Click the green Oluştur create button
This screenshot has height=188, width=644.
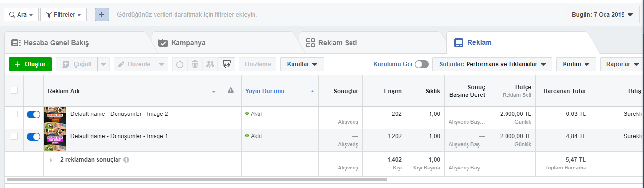[30, 64]
